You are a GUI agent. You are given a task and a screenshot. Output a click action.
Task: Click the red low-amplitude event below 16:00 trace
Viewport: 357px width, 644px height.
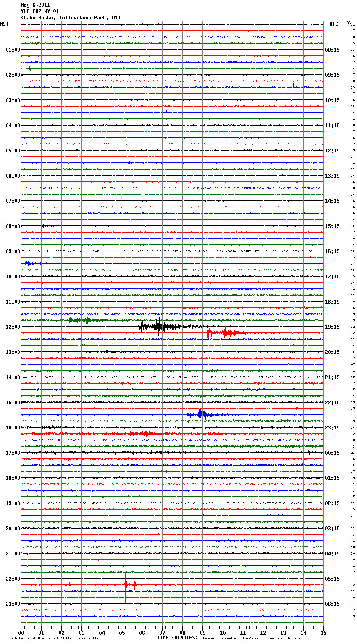pyautogui.click(x=144, y=434)
